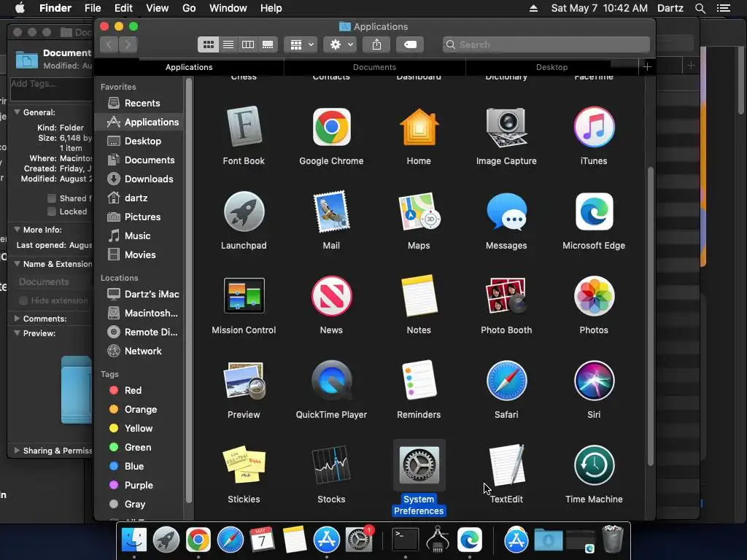Open the gear Action menu dropdown

[x=340, y=44]
